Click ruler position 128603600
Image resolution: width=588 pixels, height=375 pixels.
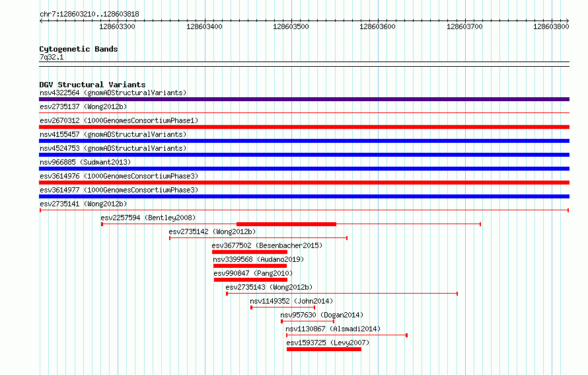[378, 26]
